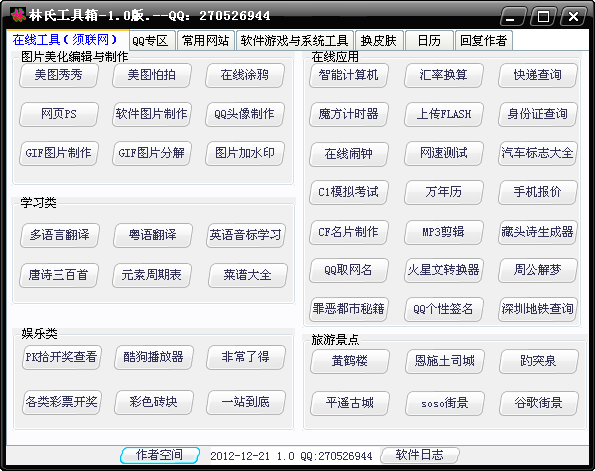Open the 常用网站 tab

click(206, 41)
